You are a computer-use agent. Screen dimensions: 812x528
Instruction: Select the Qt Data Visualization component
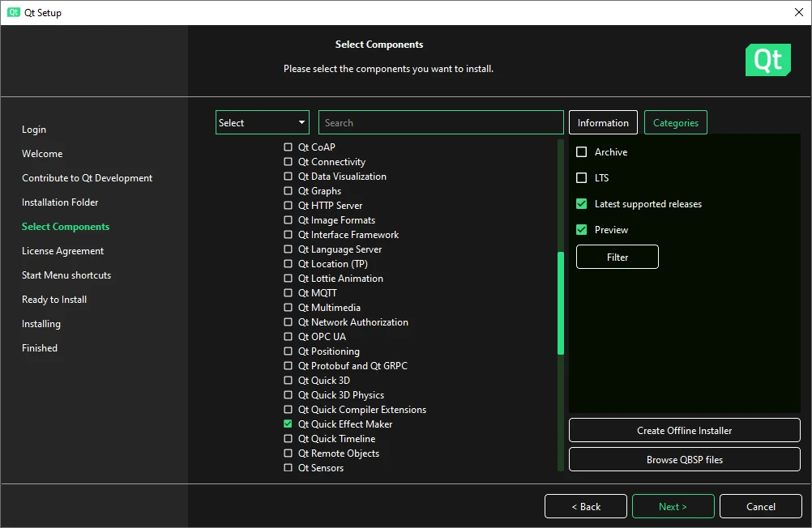[x=288, y=176]
